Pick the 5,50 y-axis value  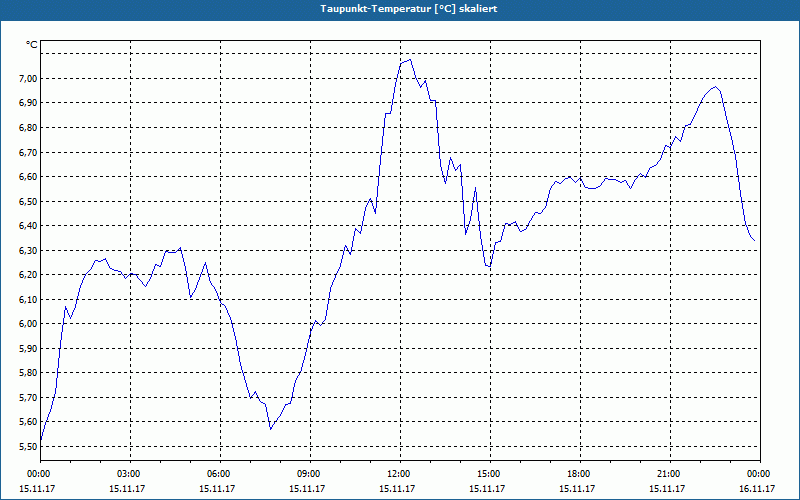[x=28, y=446]
